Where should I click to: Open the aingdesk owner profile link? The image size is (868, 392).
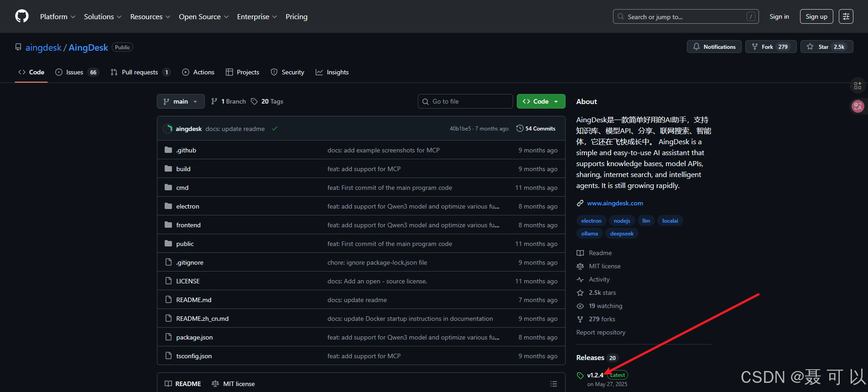tap(43, 47)
